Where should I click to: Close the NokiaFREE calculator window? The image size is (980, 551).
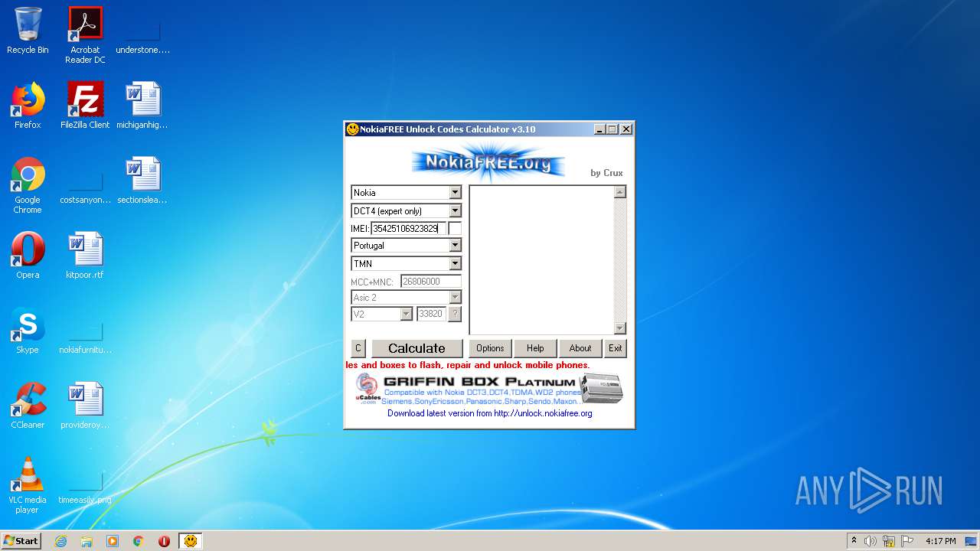click(x=626, y=129)
